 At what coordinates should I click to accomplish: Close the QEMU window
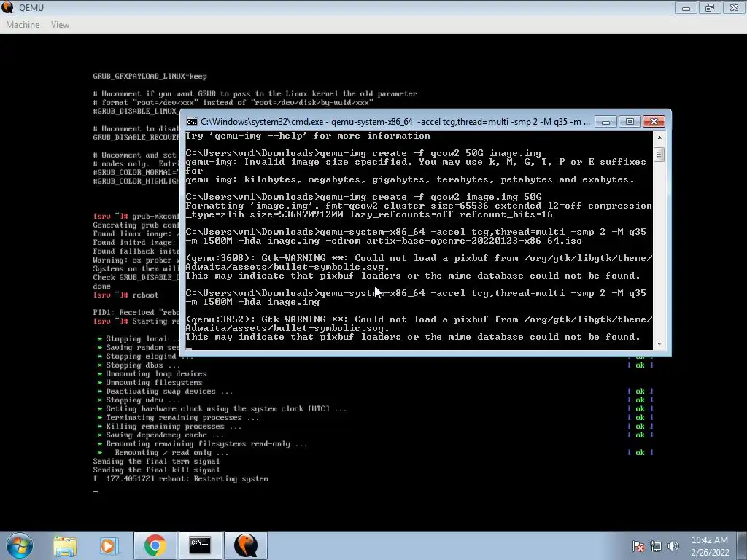pyautogui.click(x=734, y=7)
